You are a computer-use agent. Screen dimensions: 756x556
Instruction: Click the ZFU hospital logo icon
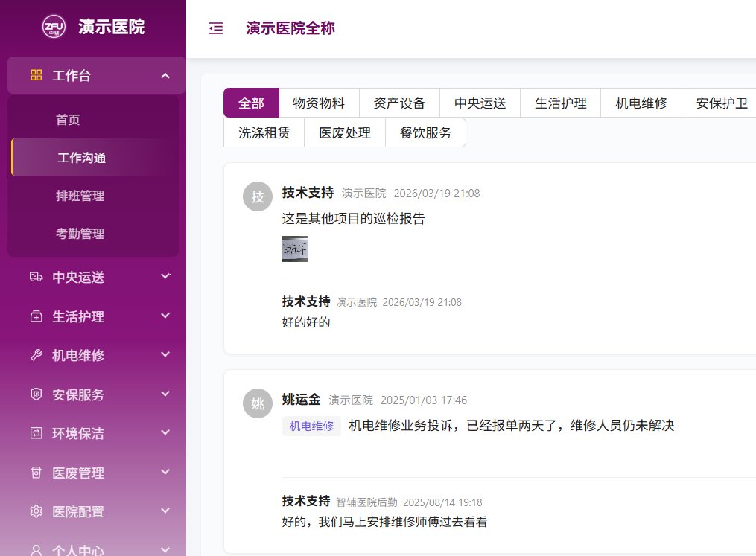pyautogui.click(x=54, y=27)
